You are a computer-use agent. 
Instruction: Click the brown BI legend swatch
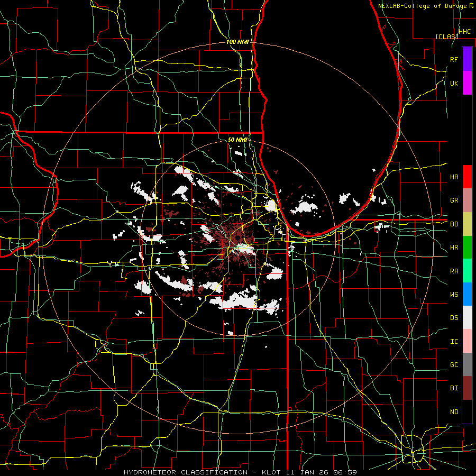pyautogui.click(x=467, y=388)
